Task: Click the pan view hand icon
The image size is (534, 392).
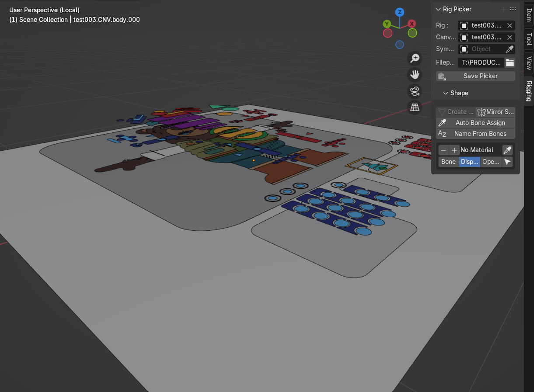Action: point(415,75)
